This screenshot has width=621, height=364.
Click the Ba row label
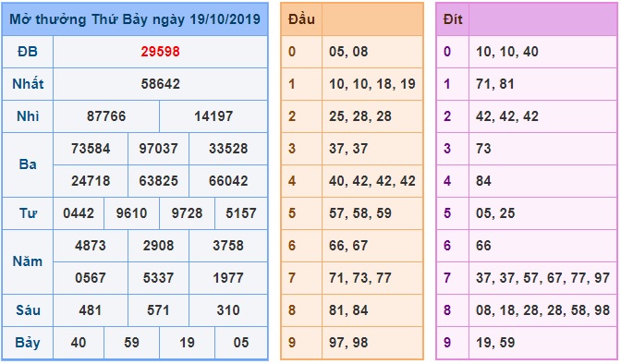click(x=28, y=164)
